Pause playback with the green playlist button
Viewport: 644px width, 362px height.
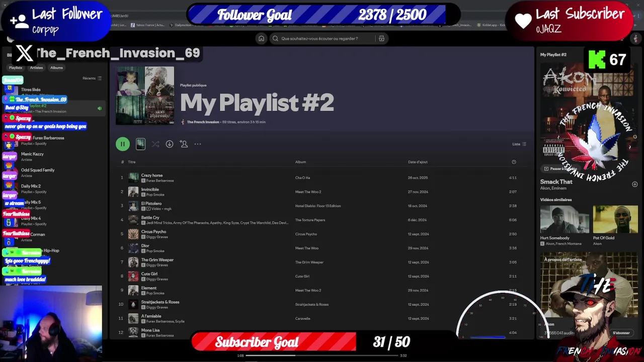pos(122,144)
